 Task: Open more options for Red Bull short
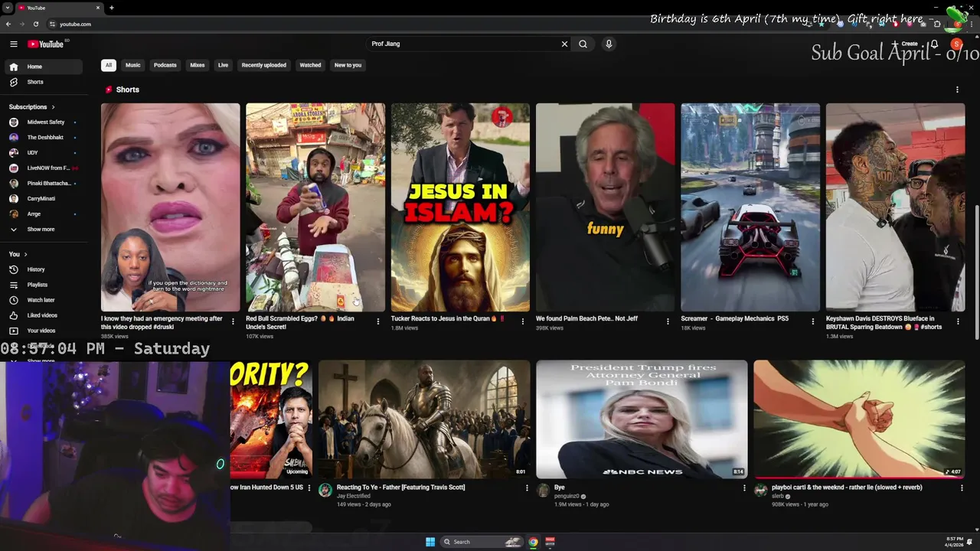click(x=377, y=321)
